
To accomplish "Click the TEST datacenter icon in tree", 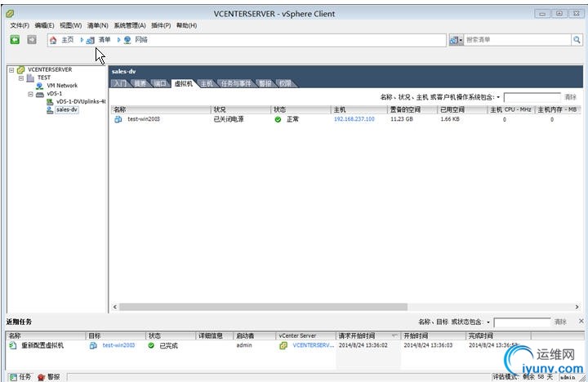I will pos(30,78).
